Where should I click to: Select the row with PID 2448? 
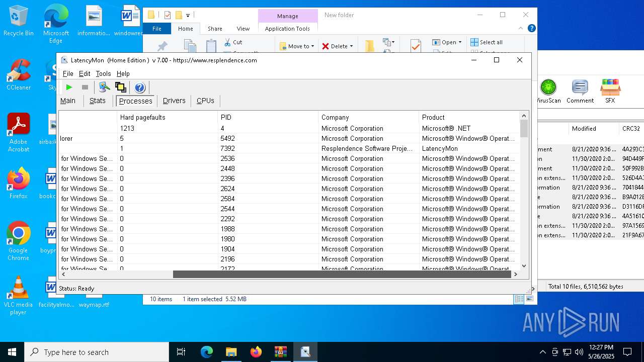click(x=289, y=168)
